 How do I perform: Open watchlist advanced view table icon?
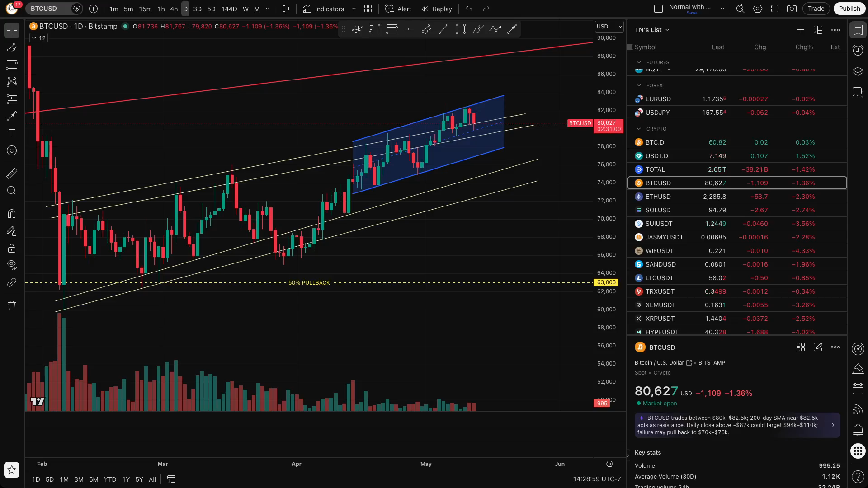point(818,30)
